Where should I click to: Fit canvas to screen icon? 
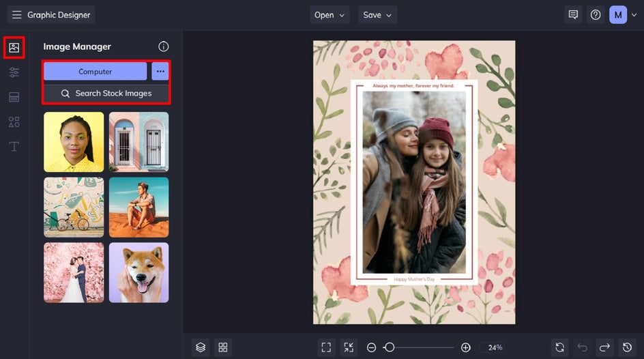pos(326,347)
